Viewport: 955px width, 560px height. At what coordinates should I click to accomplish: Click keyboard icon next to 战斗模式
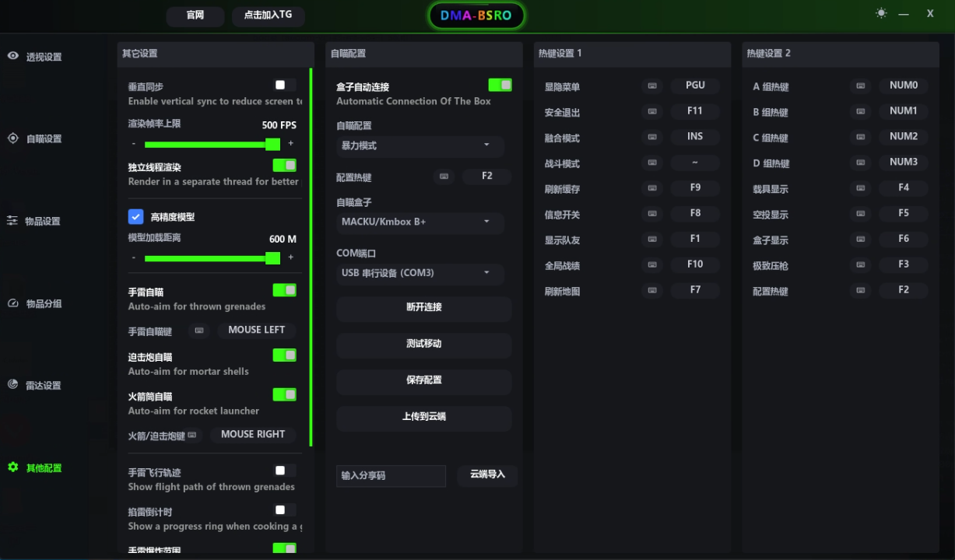652,163
